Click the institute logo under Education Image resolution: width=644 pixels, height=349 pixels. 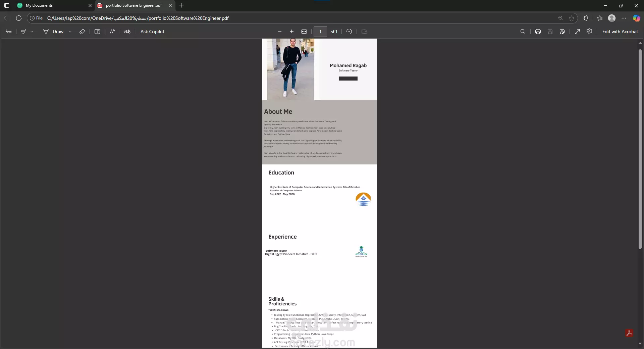point(363,199)
